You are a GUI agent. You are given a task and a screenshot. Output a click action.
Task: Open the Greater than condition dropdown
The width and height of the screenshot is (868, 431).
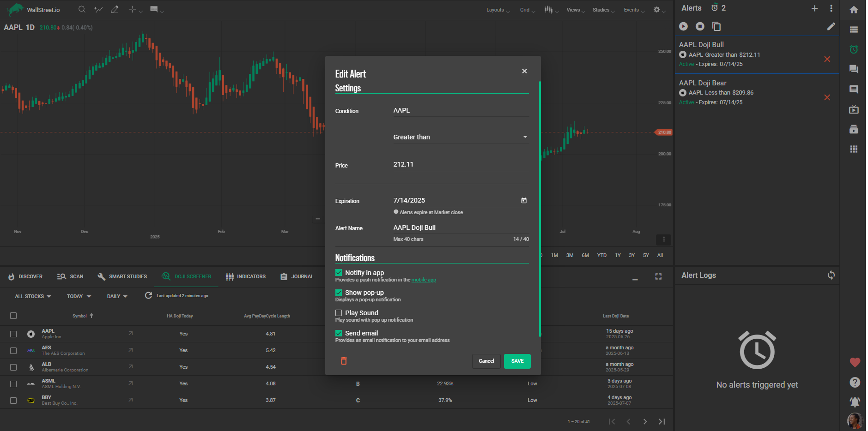[x=461, y=137]
